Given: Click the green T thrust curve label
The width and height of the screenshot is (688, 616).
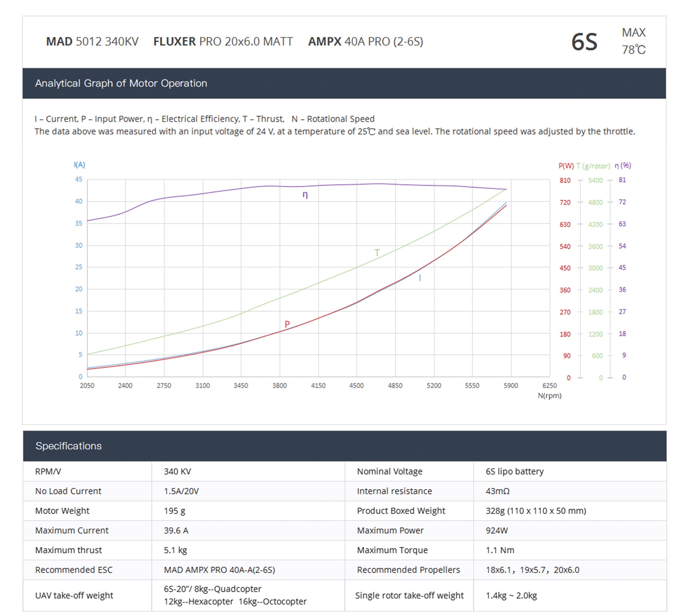Looking at the screenshot, I should 377,253.
